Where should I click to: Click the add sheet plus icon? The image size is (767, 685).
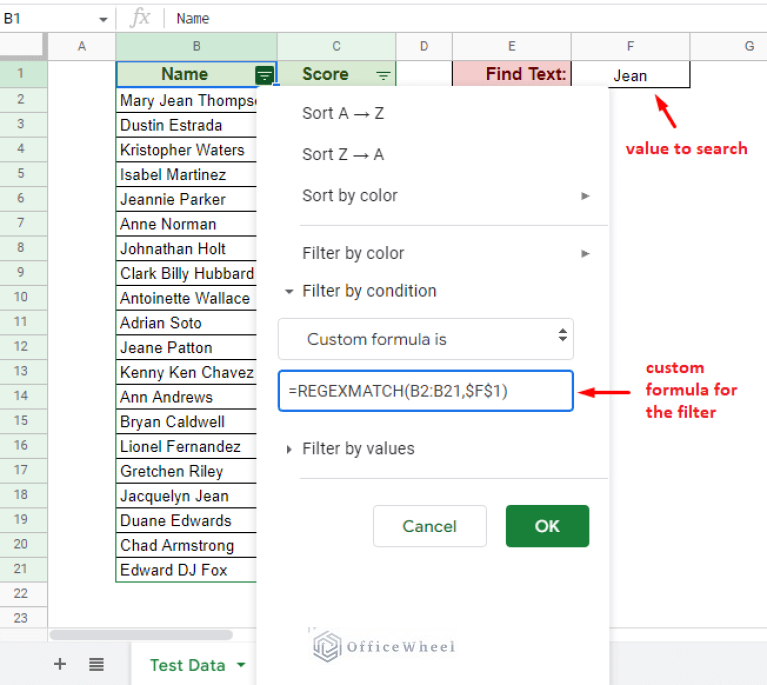click(60, 664)
